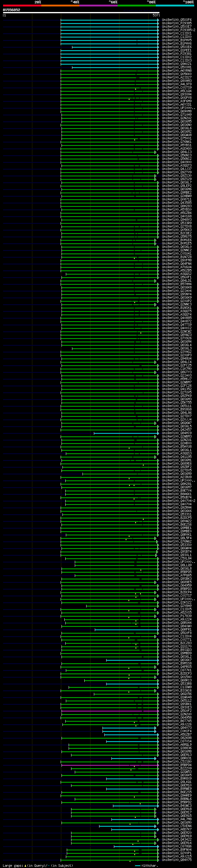
Task: Click the purple alignment bar for UniRef100_Q5G0F2
Action: (x=110, y=711)
